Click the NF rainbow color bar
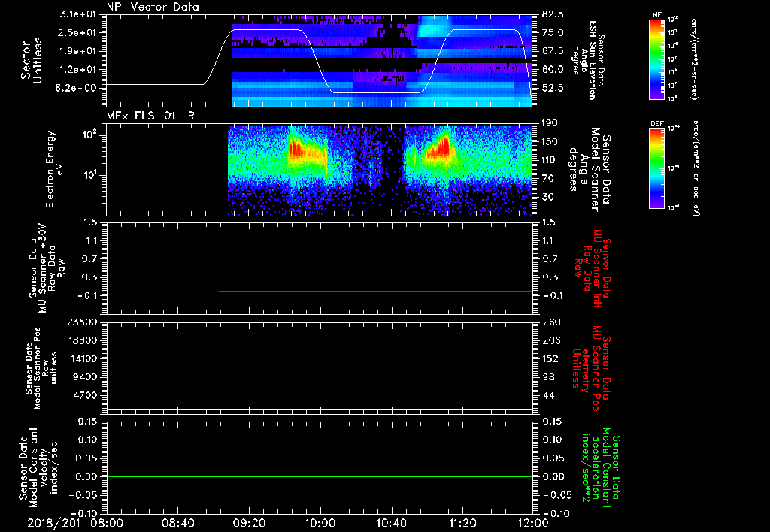770x532 pixels. coord(657,59)
